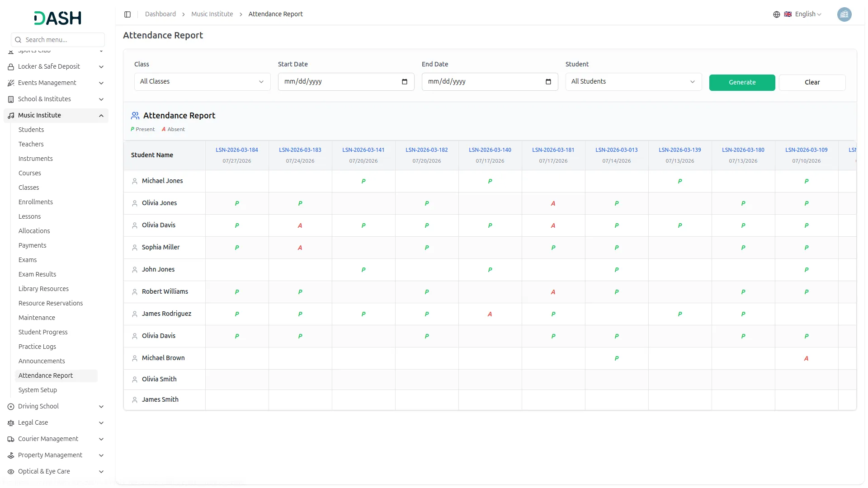This screenshot has height=488, width=868.
Task: Click the Optical & Eye Care eye icon
Action: tap(11, 472)
